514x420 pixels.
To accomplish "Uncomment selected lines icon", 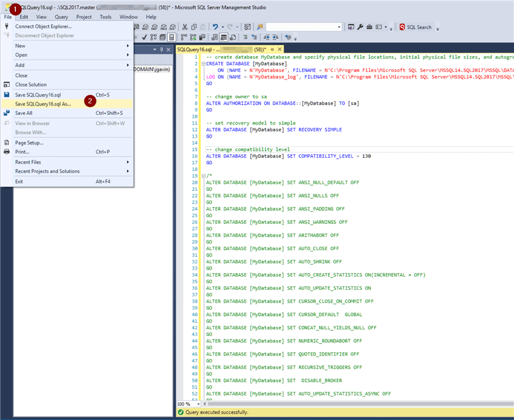I will pyautogui.click(x=254, y=37).
